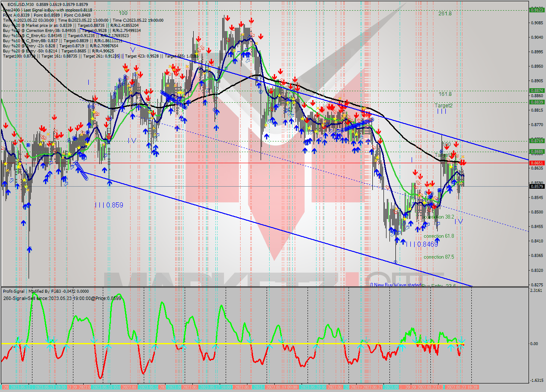This screenshot has width=546, height=392.
Task: Click the 0.8770 price axis label
Action: tap(536, 124)
